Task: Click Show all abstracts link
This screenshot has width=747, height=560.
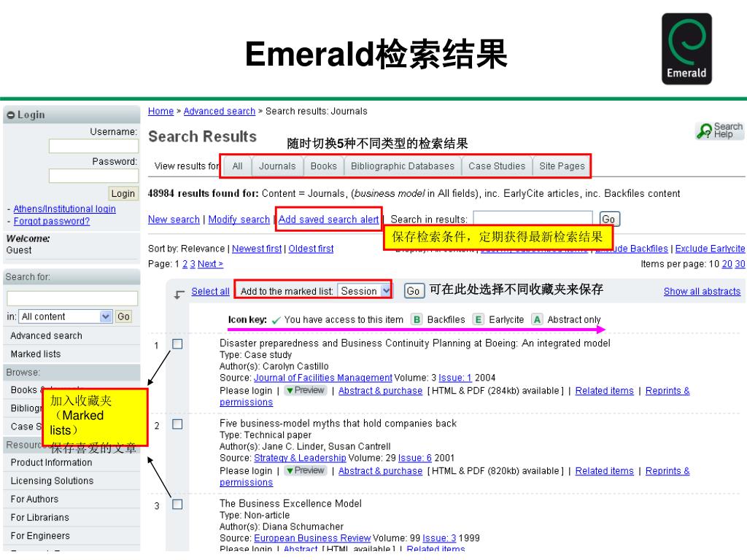Action: coord(702,292)
